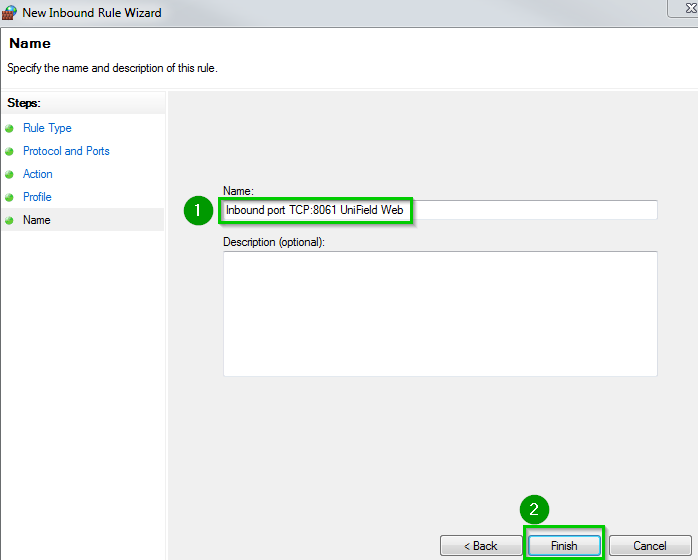Viewport: 698px width, 560px height.
Task: Click Finish to create the rule
Action: pos(564,546)
